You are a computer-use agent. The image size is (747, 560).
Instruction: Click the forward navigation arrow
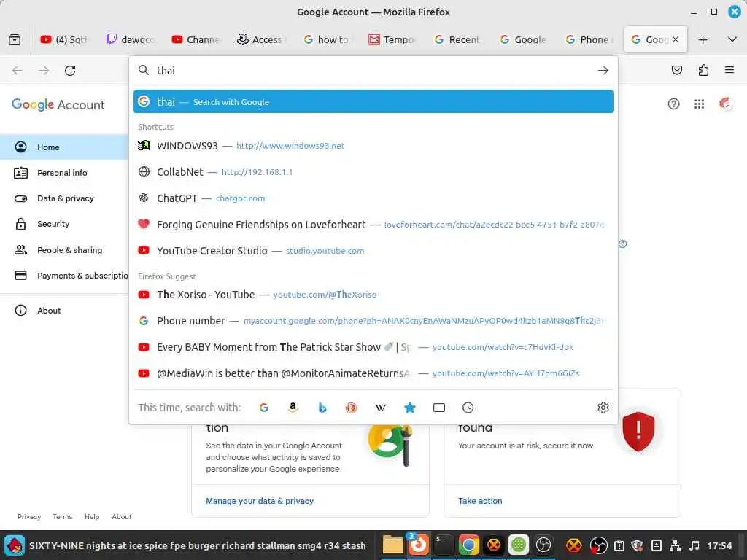coord(44,71)
